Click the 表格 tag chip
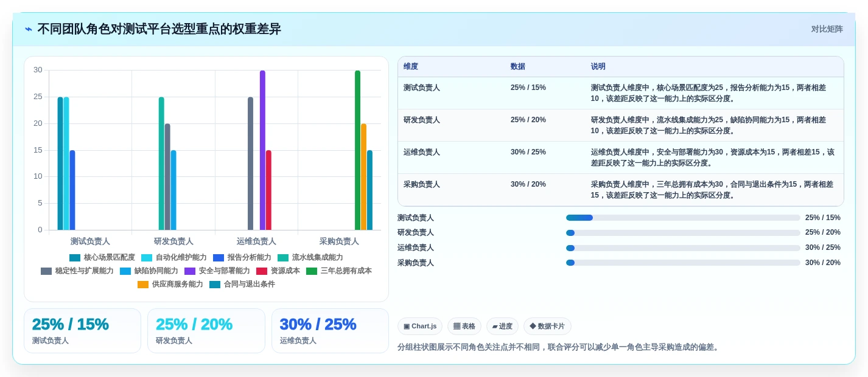The height and width of the screenshot is (377, 868). (x=464, y=326)
